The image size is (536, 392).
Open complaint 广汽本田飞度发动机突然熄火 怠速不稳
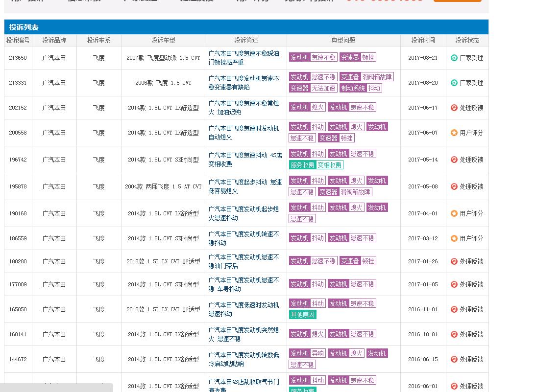[244, 334]
